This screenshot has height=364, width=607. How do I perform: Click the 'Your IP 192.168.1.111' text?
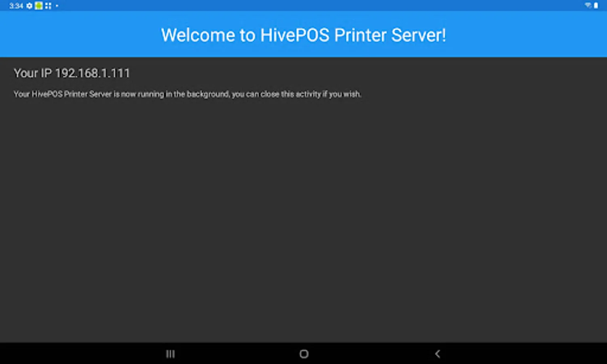click(x=72, y=73)
